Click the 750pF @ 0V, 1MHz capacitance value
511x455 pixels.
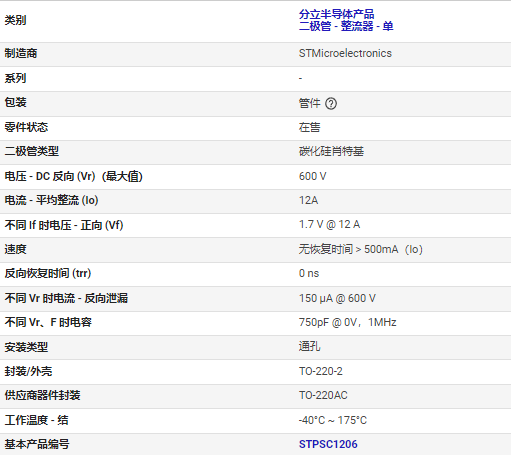click(x=348, y=322)
